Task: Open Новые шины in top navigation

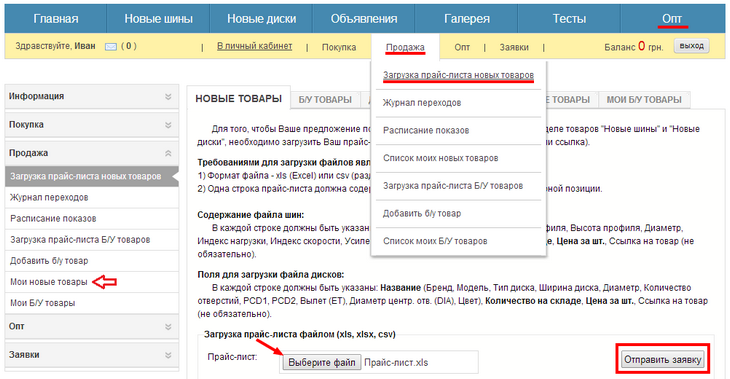Action: (x=158, y=19)
